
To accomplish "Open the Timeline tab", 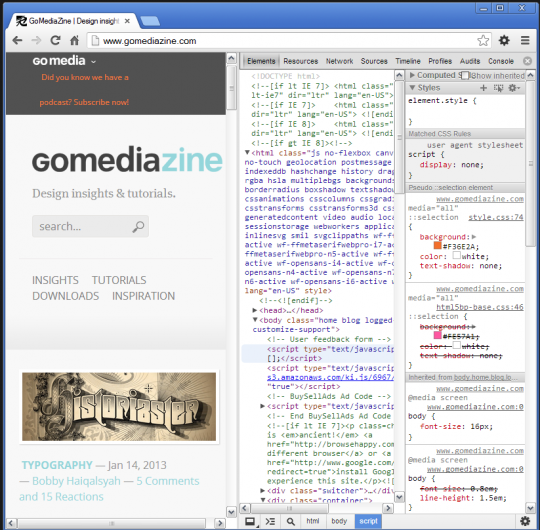I will [x=408, y=61].
